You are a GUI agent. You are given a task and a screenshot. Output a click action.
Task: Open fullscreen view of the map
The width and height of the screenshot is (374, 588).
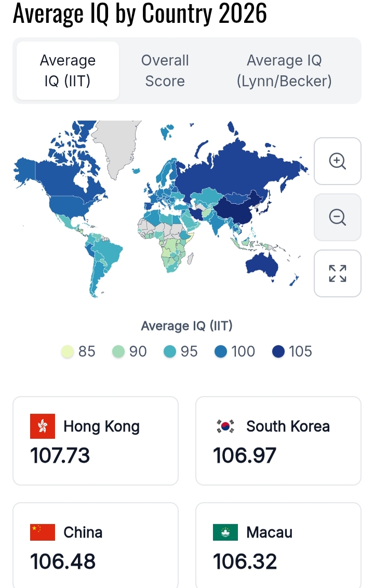pos(337,273)
